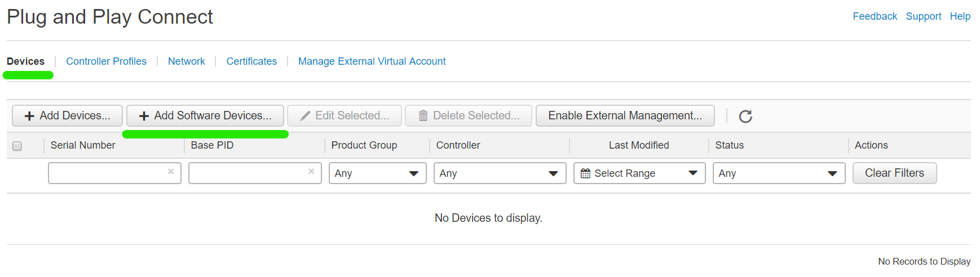Image resolution: width=980 pixels, height=277 pixels.
Task: Click the pencil icon on Edit Selected
Action: click(305, 116)
